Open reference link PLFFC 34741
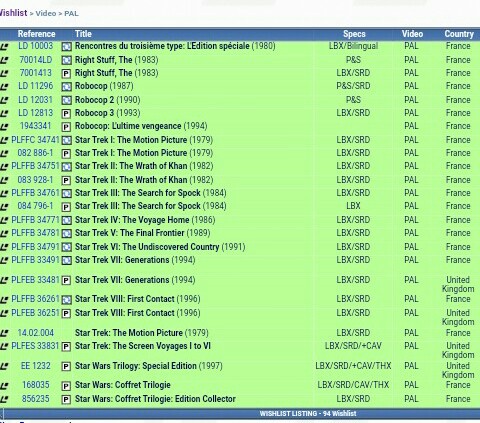480x423 pixels. [x=35, y=140]
